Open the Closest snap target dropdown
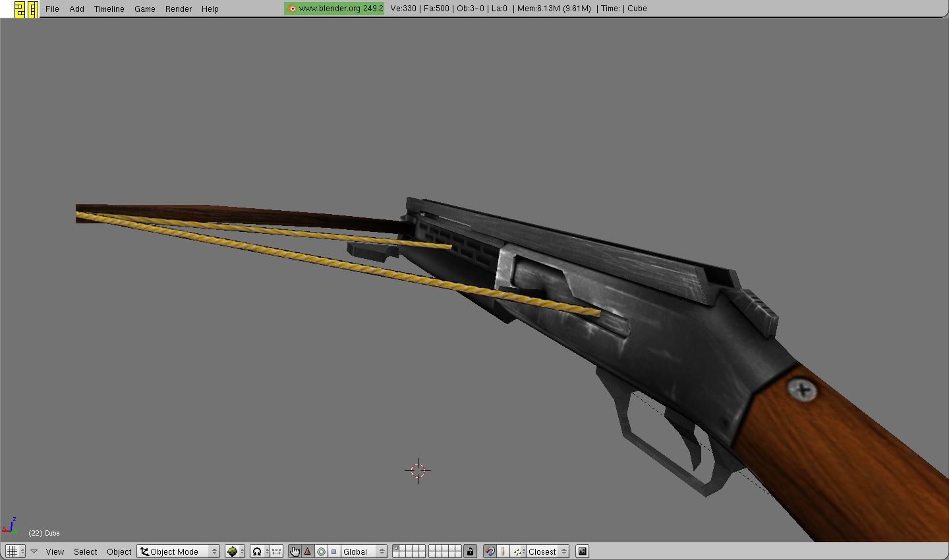 point(547,551)
